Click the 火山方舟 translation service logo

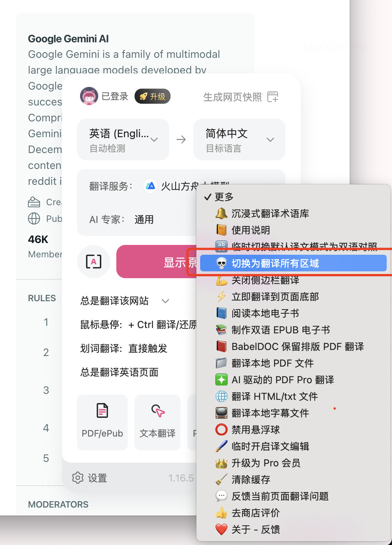(x=150, y=186)
